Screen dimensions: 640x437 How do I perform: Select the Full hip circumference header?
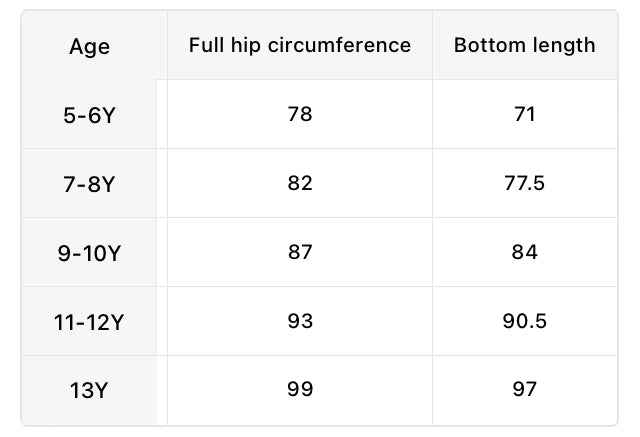click(300, 45)
